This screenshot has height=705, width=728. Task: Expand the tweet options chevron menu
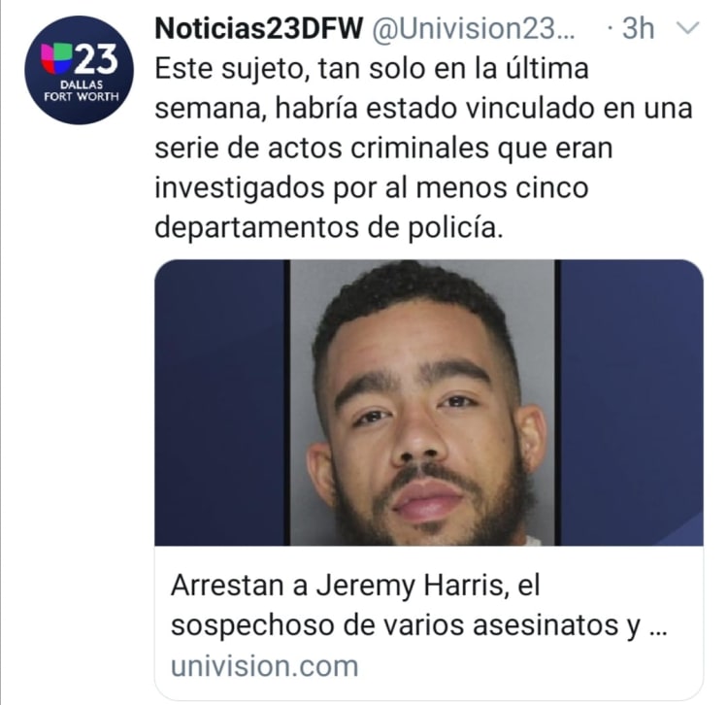[x=686, y=29]
